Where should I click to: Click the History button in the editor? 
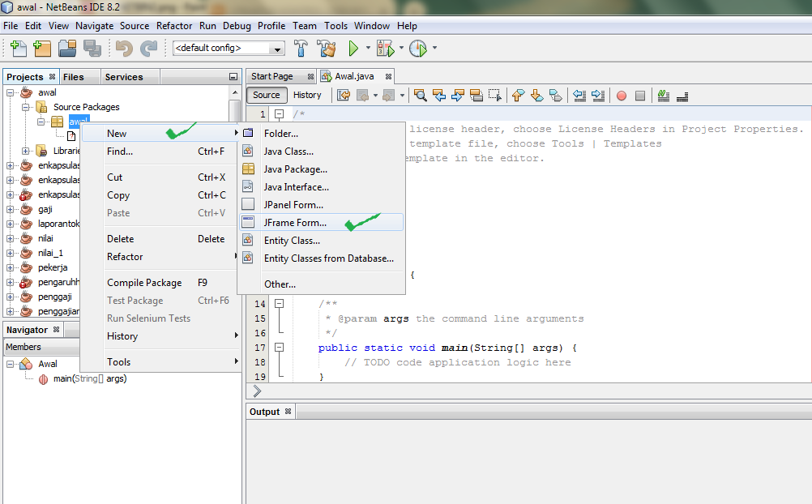(308, 94)
